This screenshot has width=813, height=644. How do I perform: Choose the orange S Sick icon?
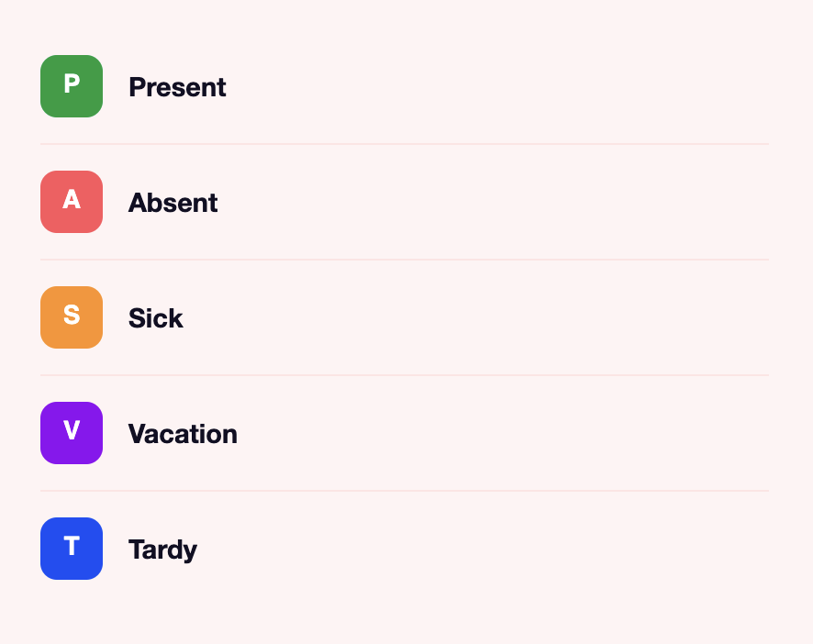coord(72,317)
